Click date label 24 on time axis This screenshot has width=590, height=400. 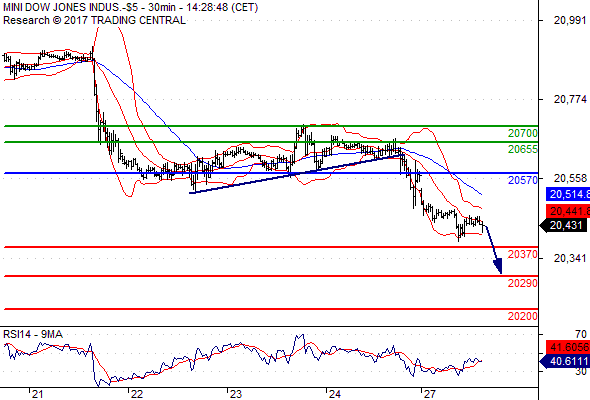coord(335,394)
